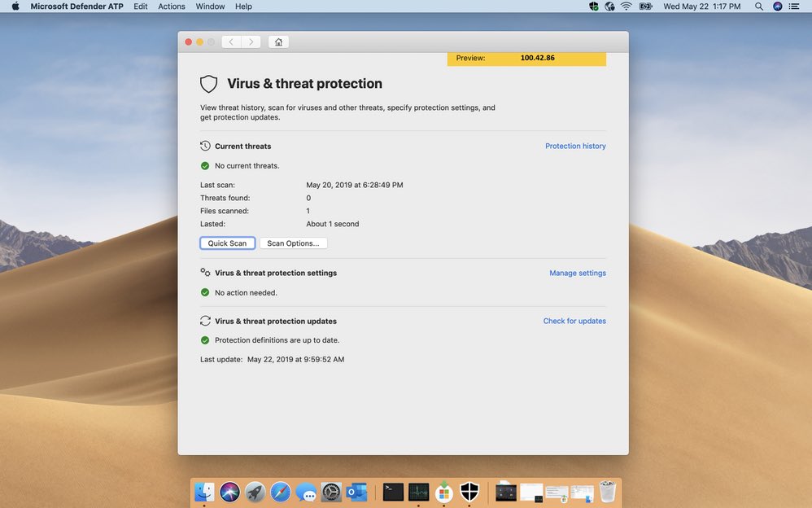Open Microsoft Defender shield icon in the Dock
Screen dimensions: 812x508
[469, 491]
